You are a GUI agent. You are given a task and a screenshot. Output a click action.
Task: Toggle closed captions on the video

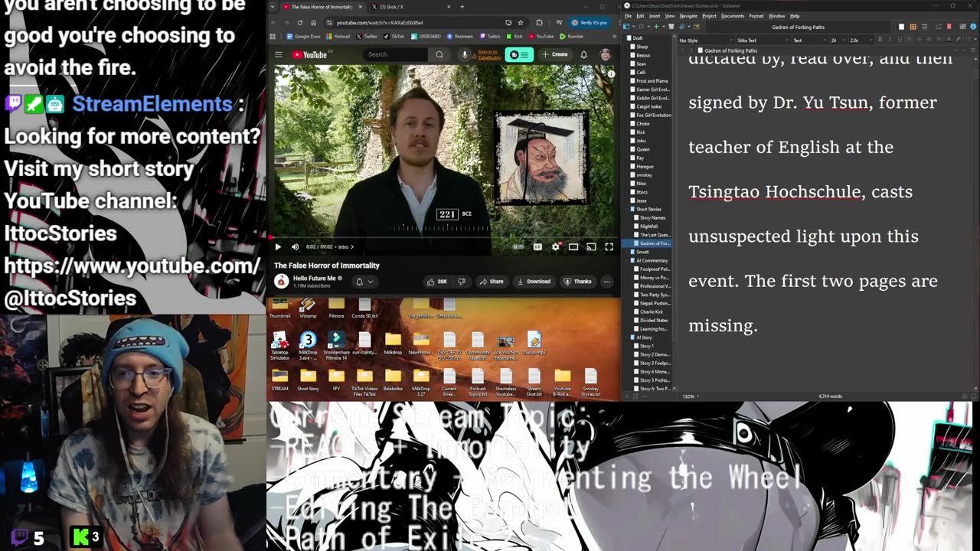pos(537,247)
